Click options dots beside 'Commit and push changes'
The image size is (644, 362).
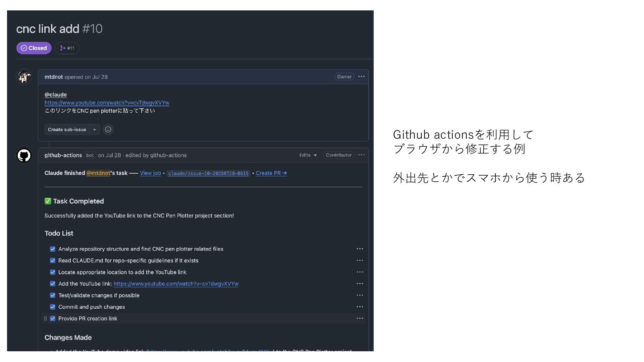coord(360,307)
